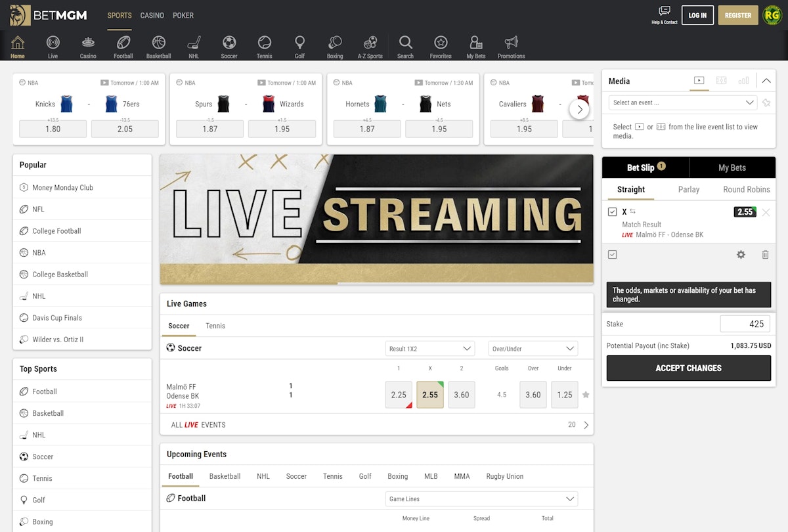Open the Promotions megaphone icon
Screen dimensions: 788x532
click(x=511, y=43)
